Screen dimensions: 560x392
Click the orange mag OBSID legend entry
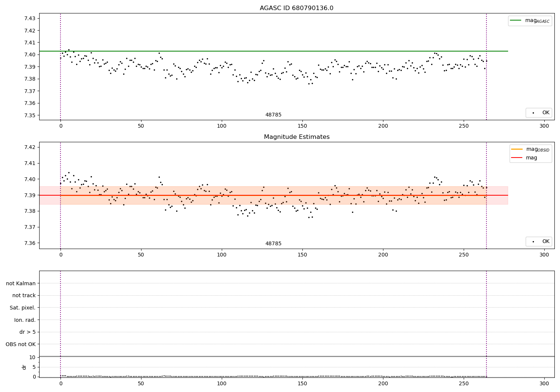[x=530, y=149]
